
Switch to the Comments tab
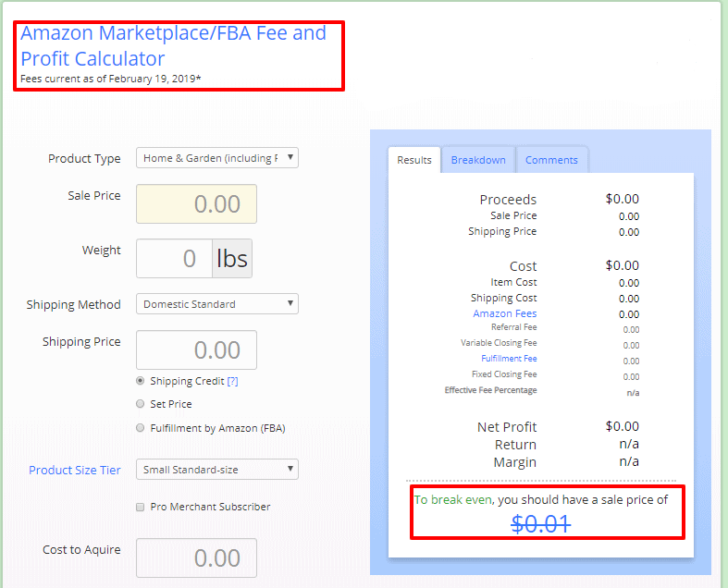551,160
